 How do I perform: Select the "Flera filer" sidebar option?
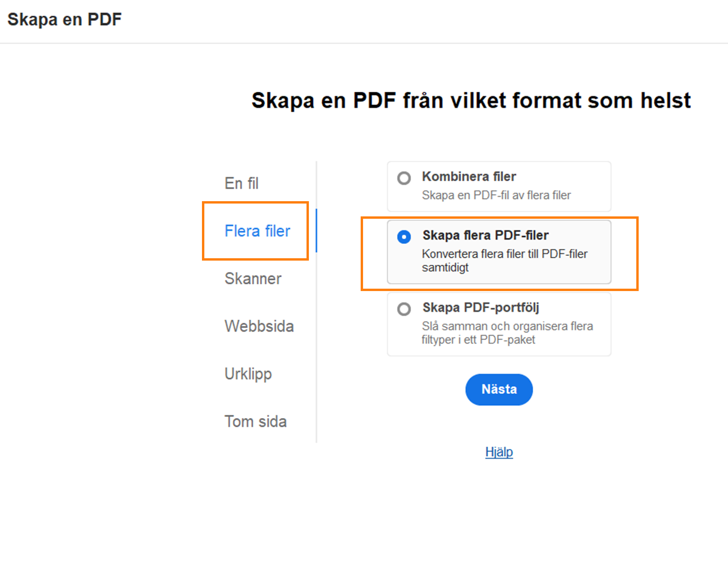pos(258,231)
